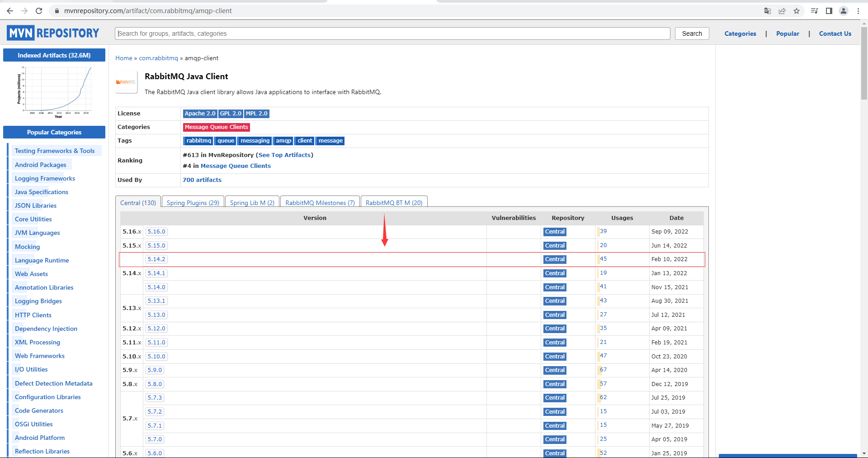868x458 pixels.
Task: Click the GPL 2.0 license badge
Action: tap(231, 114)
